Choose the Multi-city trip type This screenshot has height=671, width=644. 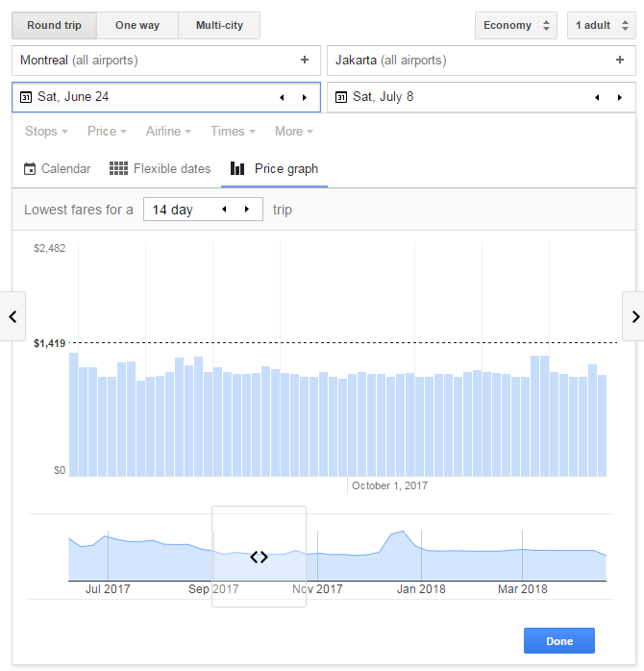[219, 26]
